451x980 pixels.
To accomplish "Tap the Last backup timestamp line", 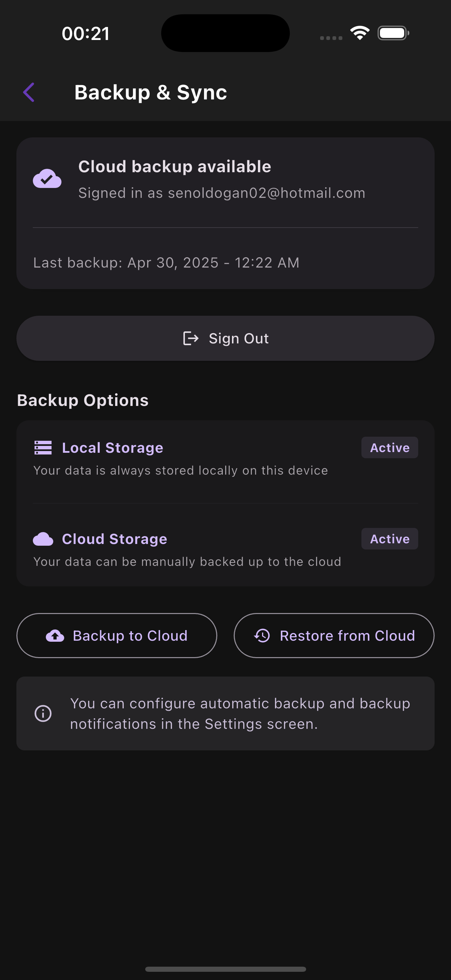I will [x=166, y=262].
